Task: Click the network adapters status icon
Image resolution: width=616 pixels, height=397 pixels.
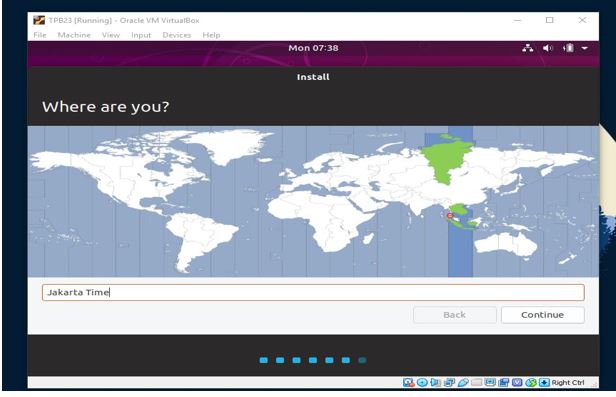Action: tap(449, 382)
